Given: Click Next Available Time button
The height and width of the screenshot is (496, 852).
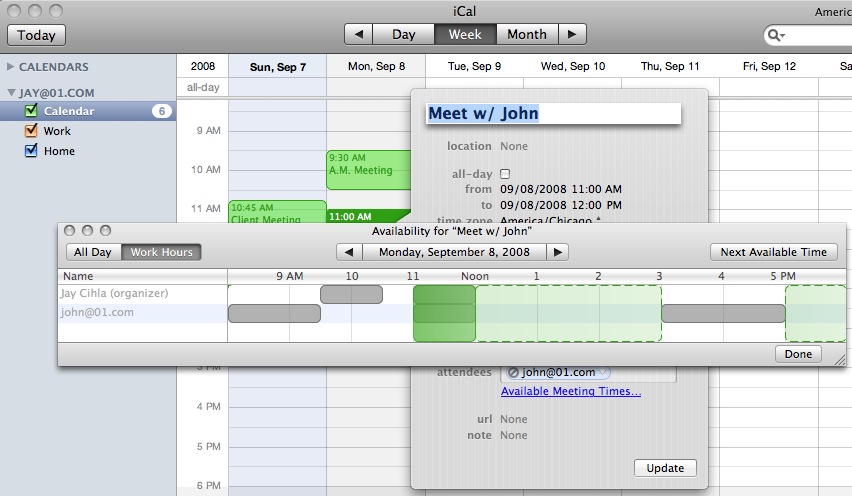Looking at the screenshot, I should [x=774, y=252].
